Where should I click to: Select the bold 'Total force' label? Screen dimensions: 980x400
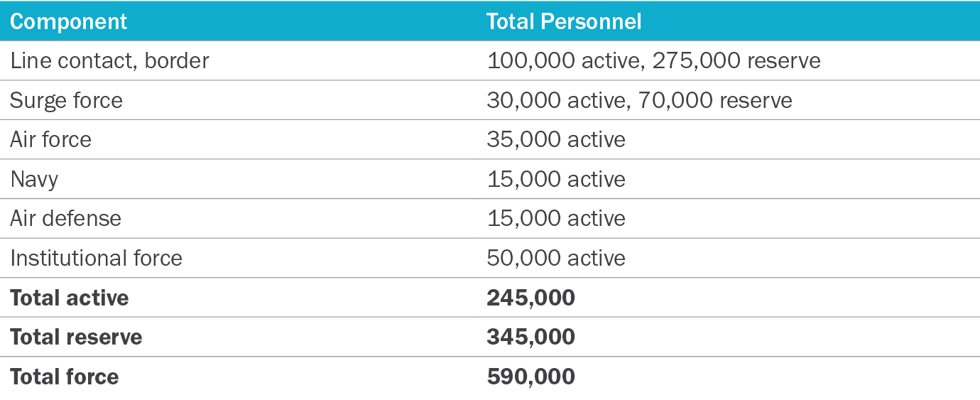point(64,377)
